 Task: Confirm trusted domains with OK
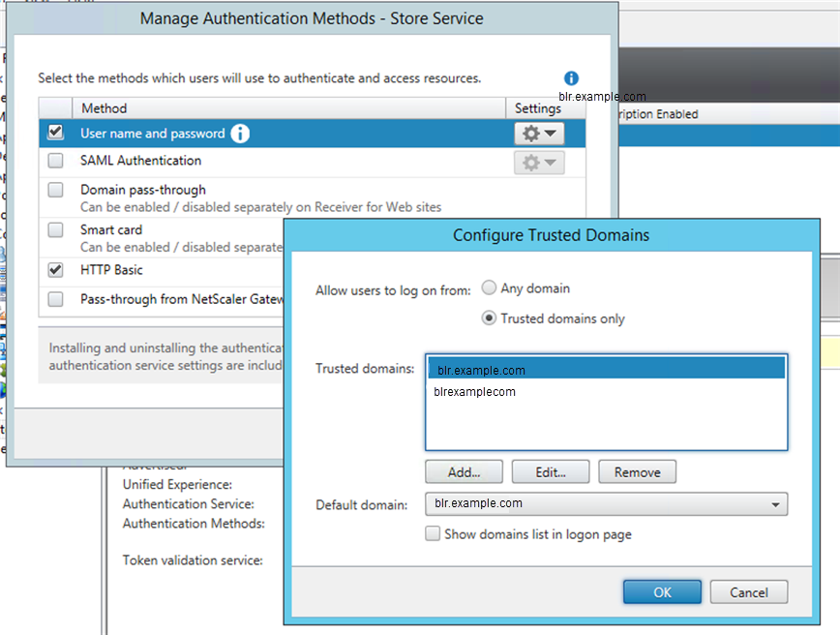click(662, 592)
